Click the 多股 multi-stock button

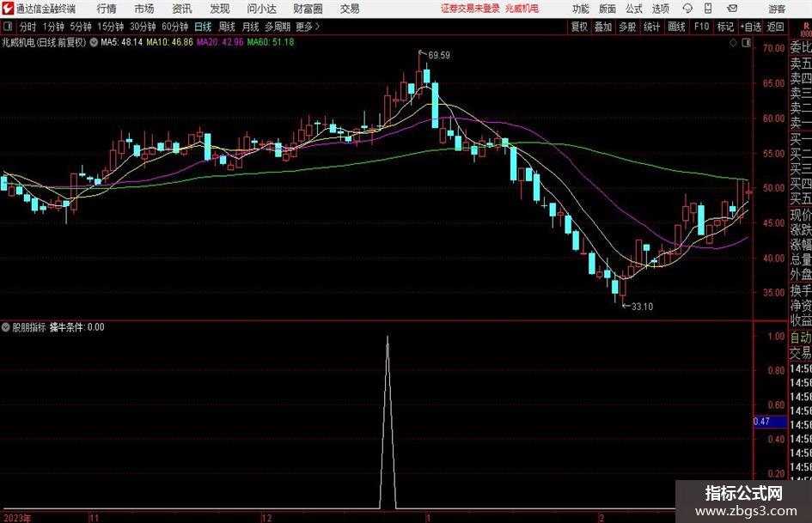[x=627, y=27]
